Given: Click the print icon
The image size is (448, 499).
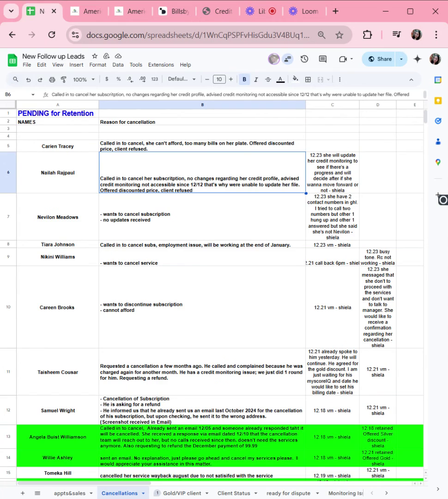Looking at the screenshot, I should (x=52, y=79).
